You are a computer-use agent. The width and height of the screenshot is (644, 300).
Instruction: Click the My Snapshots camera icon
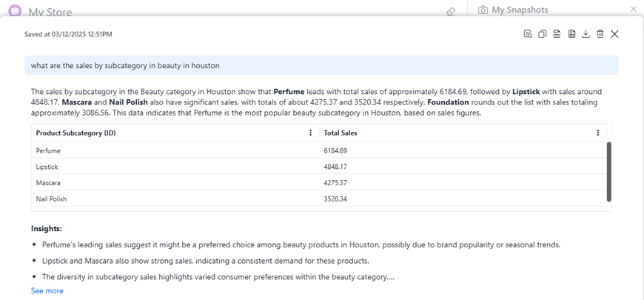(483, 10)
